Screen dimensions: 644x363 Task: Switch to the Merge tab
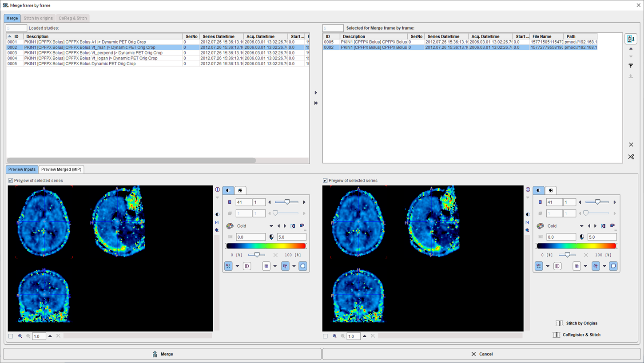pos(12,18)
